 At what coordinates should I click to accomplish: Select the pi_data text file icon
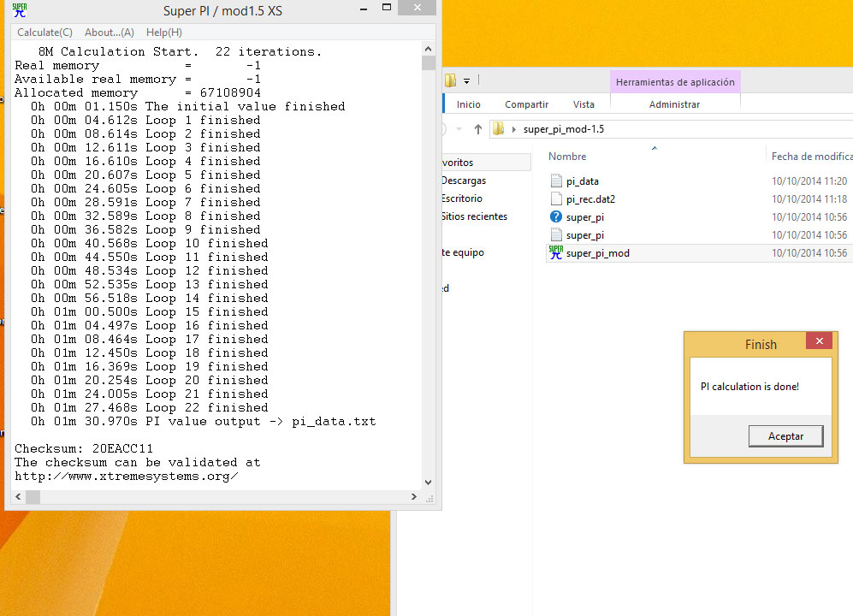click(556, 181)
